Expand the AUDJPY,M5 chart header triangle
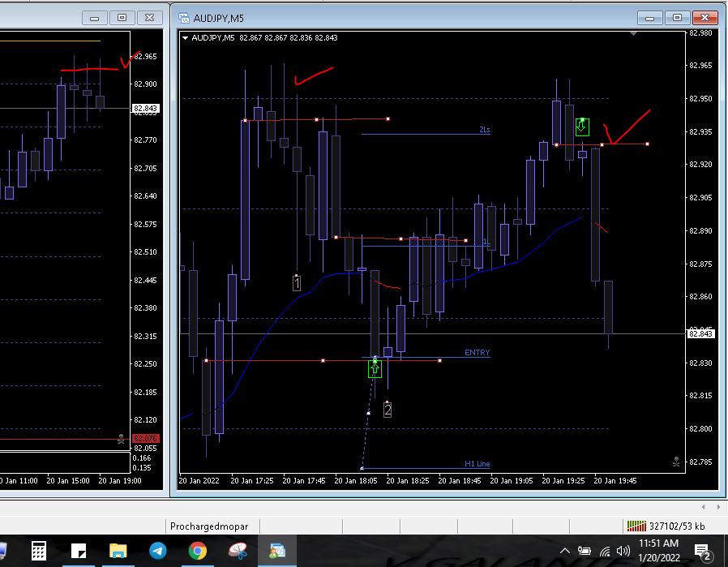This screenshot has height=567, width=728. 186,37
